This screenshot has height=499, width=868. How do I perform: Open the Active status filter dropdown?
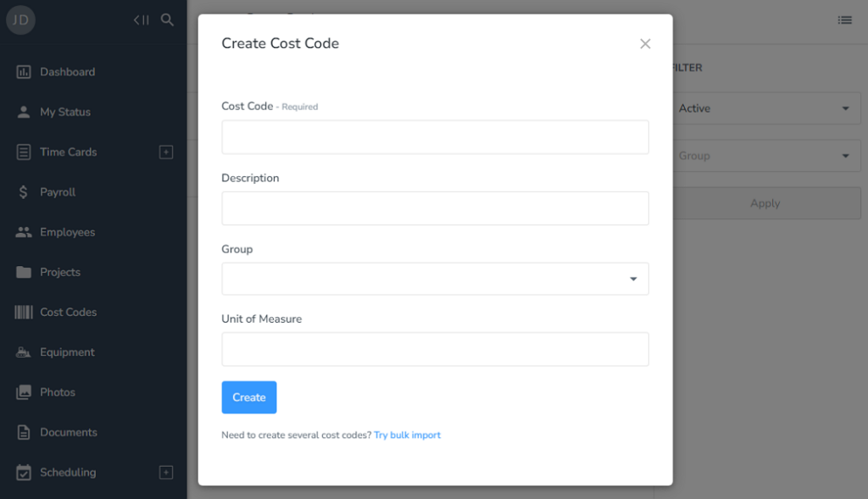(844, 108)
